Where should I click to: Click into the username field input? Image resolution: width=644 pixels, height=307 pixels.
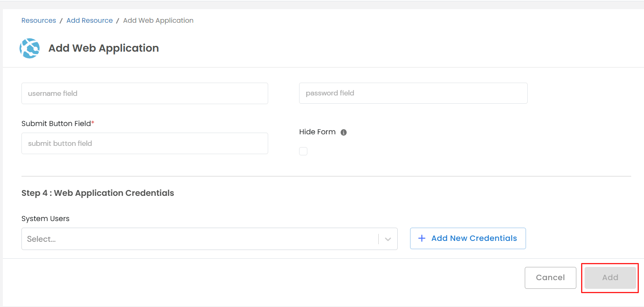coord(144,93)
